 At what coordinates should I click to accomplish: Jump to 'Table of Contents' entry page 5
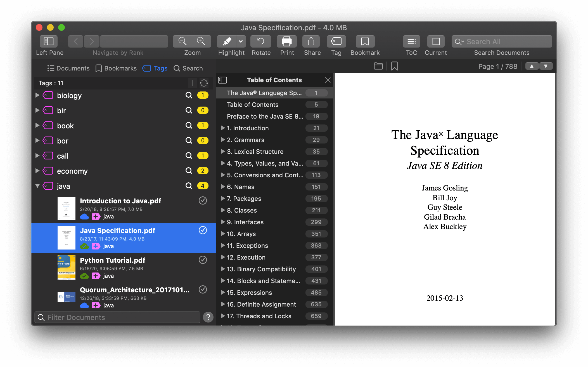click(274, 105)
